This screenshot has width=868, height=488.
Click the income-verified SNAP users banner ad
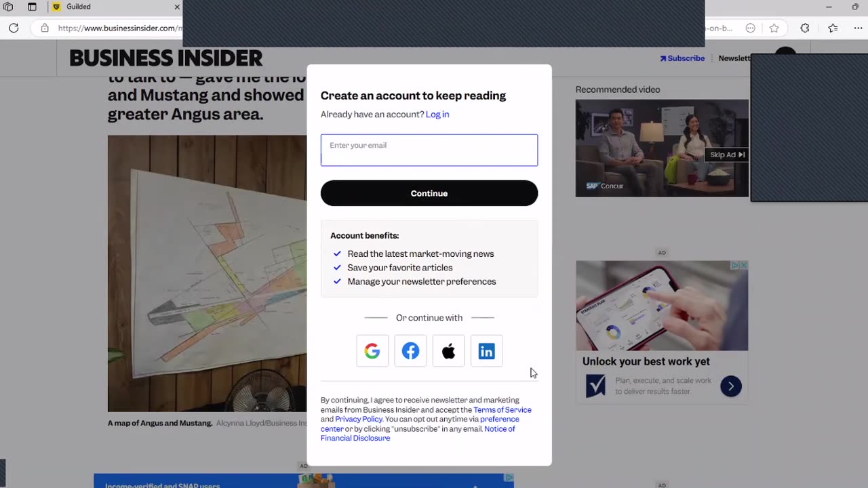pos(304,481)
